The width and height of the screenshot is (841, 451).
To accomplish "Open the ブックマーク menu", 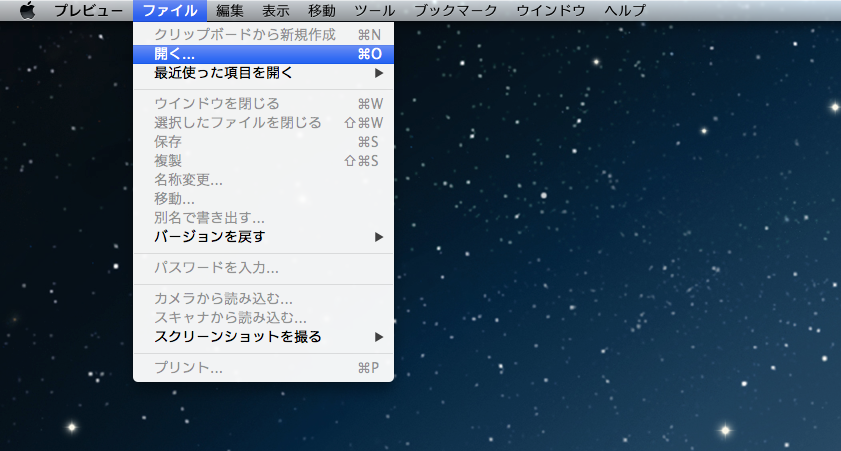I will tap(456, 10).
